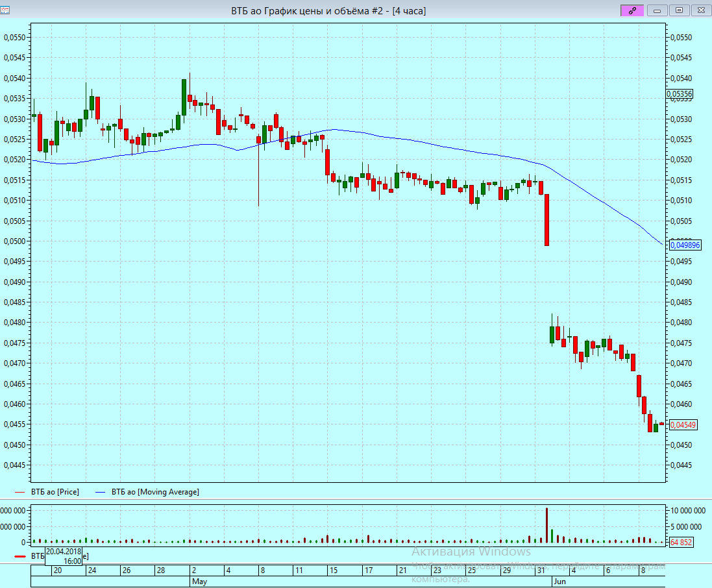Viewport: 712px width, 588px height.
Task: Click the 0,0445 label on right price axis
Action: pos(681,465)
